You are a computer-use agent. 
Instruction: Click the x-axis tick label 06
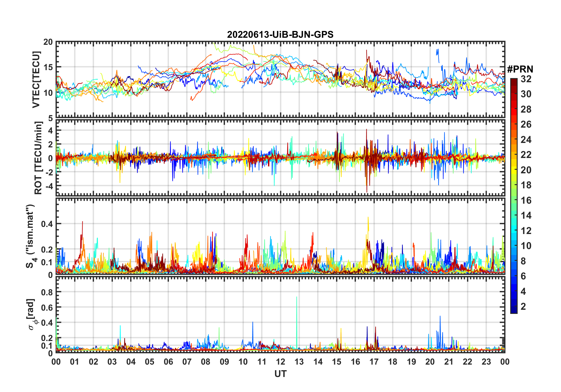(x=168, y=362)
